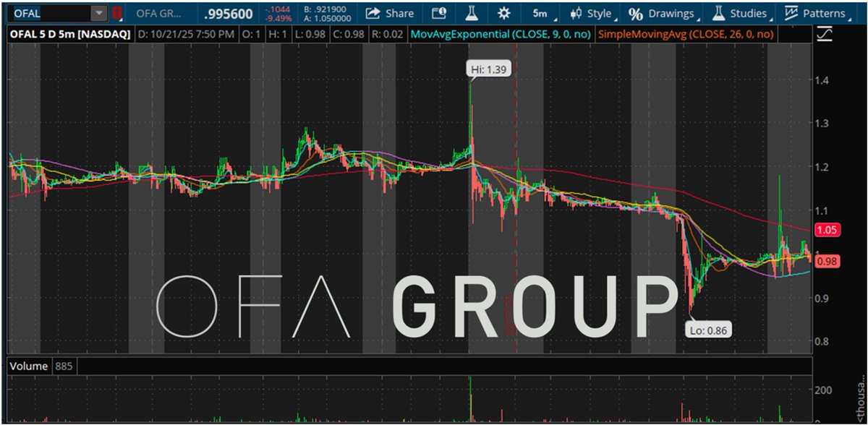
Task: Click the Volume label in lower panel
Action: click(29, 366)
